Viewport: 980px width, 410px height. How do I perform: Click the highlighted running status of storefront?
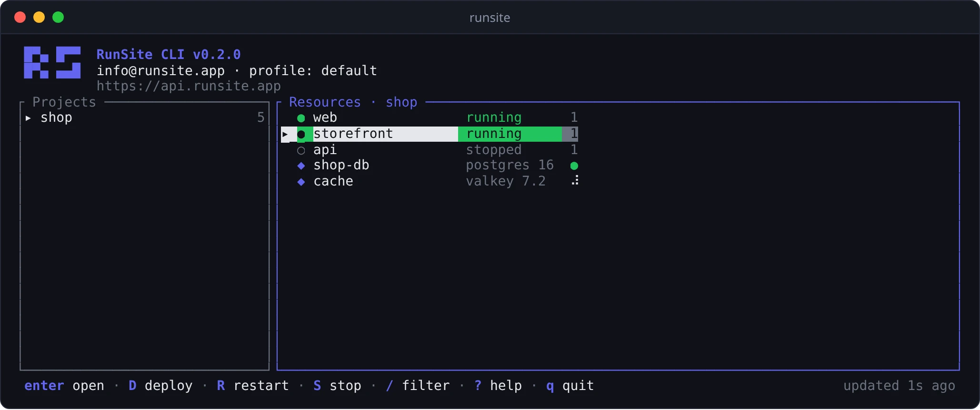point(494,134)
